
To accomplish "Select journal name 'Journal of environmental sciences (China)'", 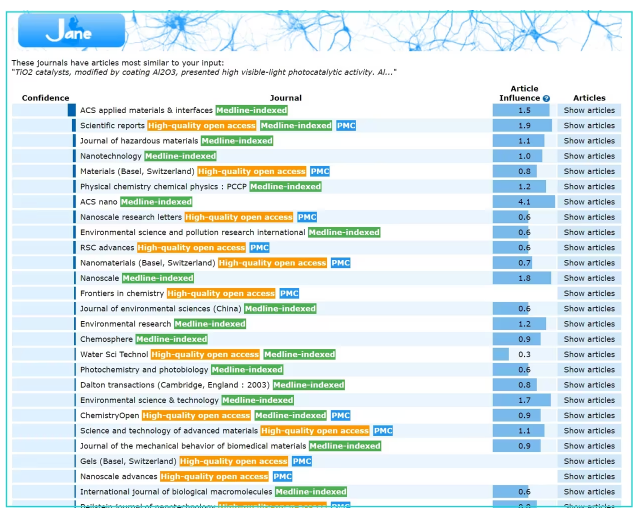I will pos(161,308).
